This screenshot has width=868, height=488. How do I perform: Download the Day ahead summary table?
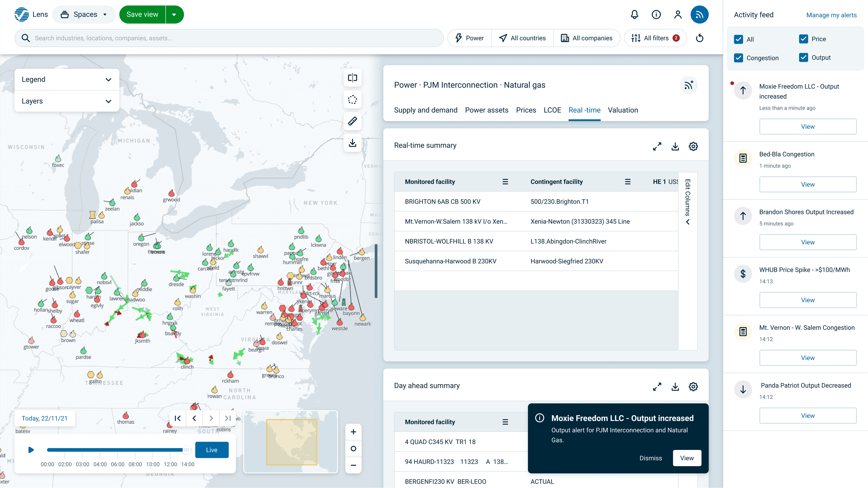tap(675, 387)
